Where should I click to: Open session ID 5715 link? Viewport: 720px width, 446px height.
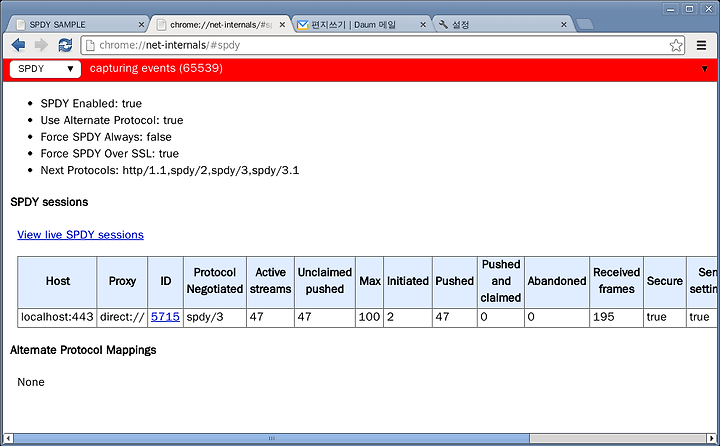[165, 317]
